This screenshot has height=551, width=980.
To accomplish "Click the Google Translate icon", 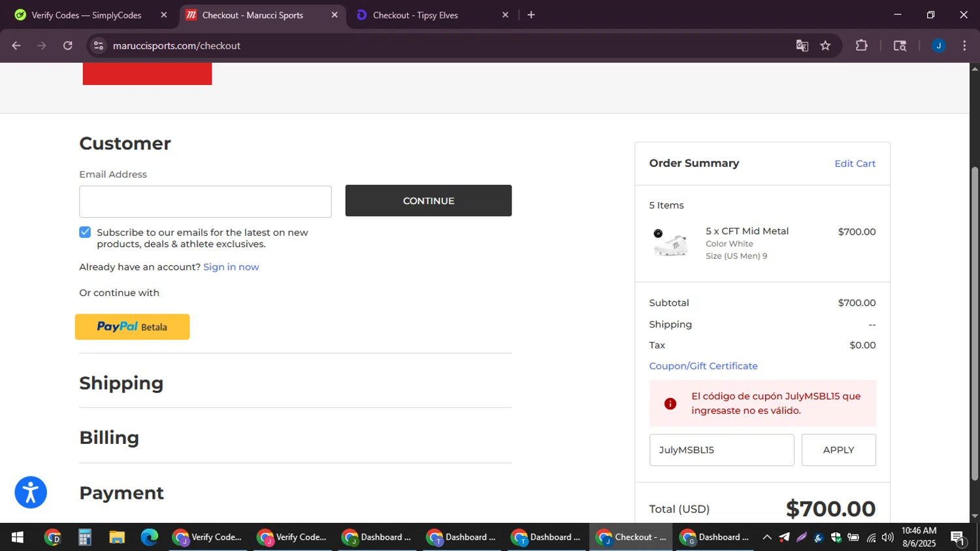I will click(x=802, y=46).
